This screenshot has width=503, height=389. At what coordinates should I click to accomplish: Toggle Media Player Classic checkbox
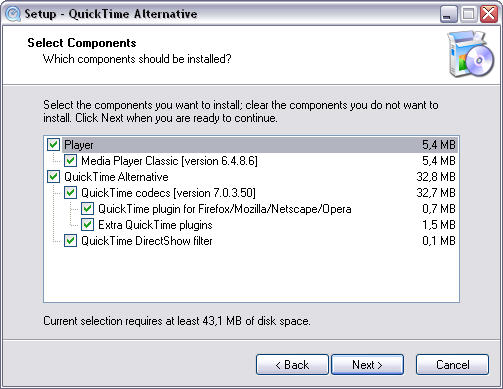70,161
